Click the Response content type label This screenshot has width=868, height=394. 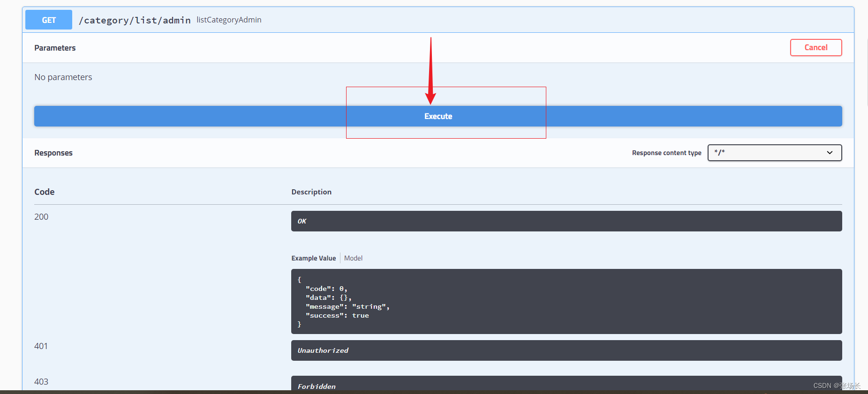(666, 153)
